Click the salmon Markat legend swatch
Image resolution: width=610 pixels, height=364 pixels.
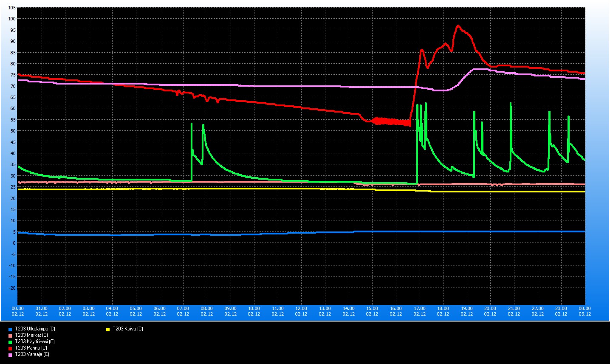click(10, 336)
